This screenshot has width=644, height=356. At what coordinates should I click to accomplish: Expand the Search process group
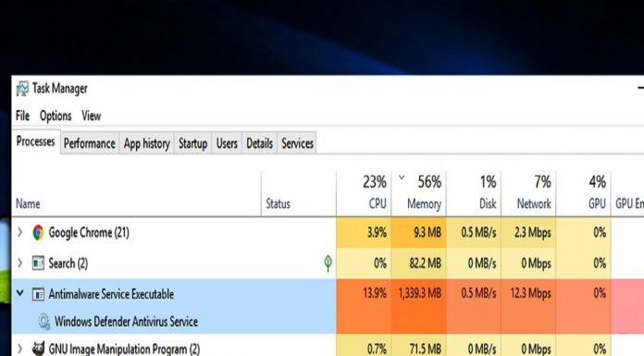pos(19,264)
